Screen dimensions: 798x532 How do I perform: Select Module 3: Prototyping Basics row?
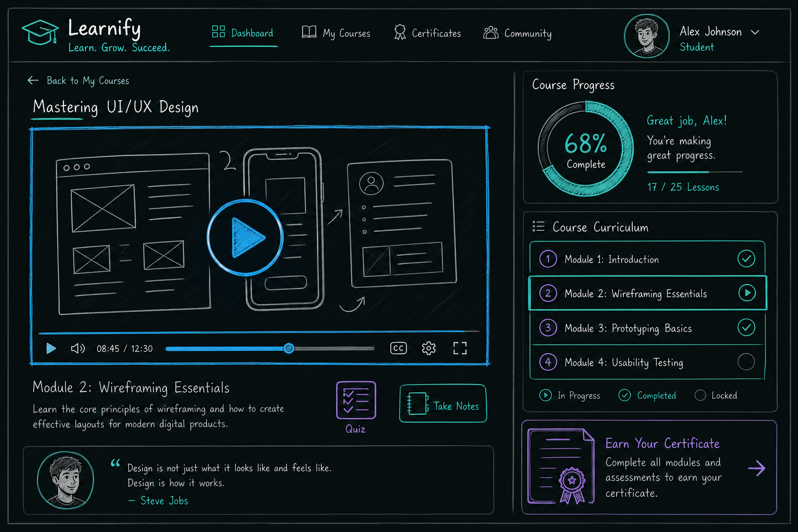(x=647, y=328)
